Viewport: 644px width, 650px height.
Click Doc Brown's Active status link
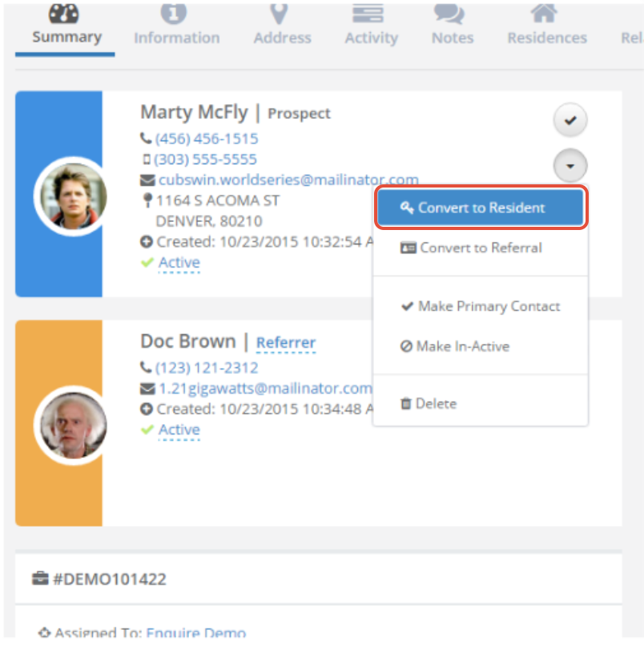pyautogui.click(x=179, y=430)
